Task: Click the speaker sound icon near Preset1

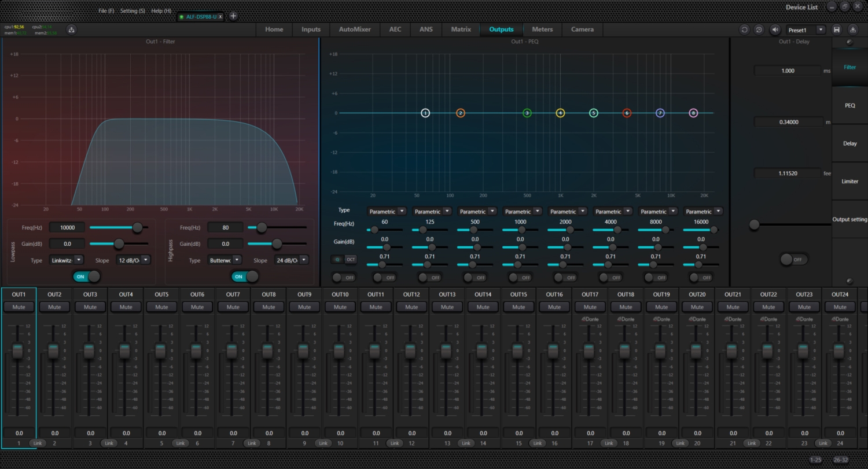Action: click(775, 29)
